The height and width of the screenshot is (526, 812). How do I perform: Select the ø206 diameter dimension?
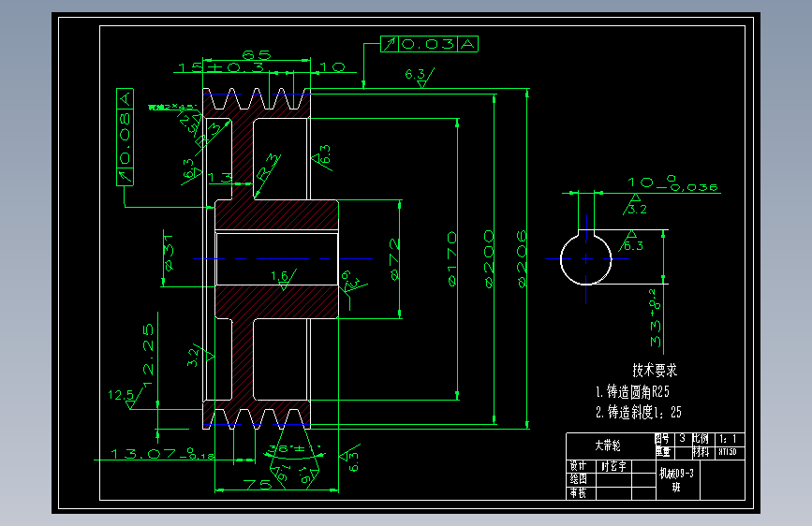click(x=522, y=259)
